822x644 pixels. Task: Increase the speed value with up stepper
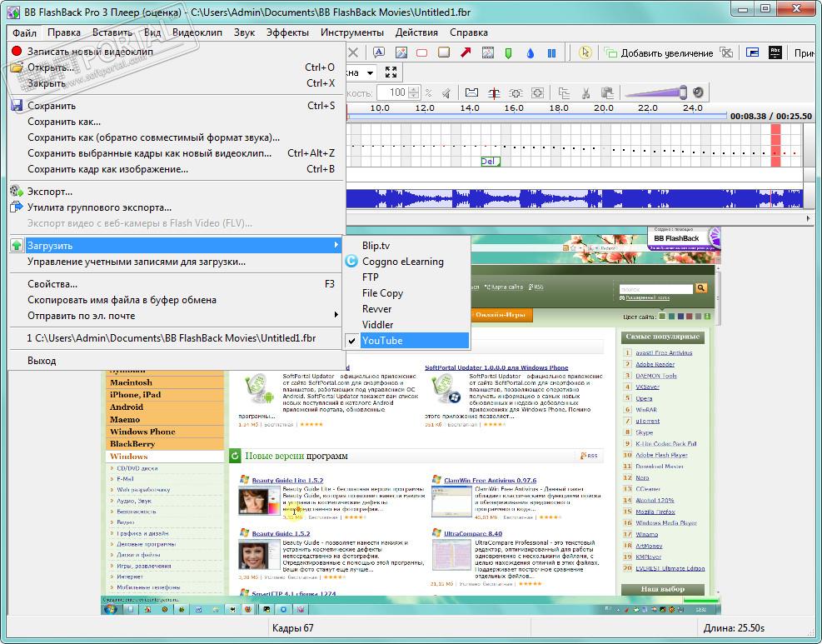pos(414,90)
